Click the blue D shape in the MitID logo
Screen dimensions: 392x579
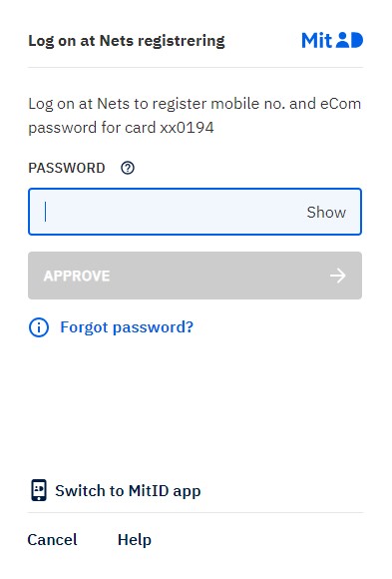(357, 40)
